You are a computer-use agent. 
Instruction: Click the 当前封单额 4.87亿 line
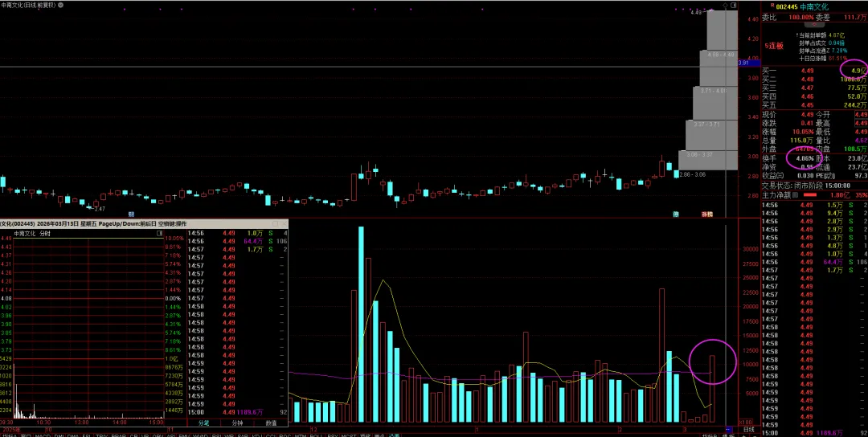(821, 35)
